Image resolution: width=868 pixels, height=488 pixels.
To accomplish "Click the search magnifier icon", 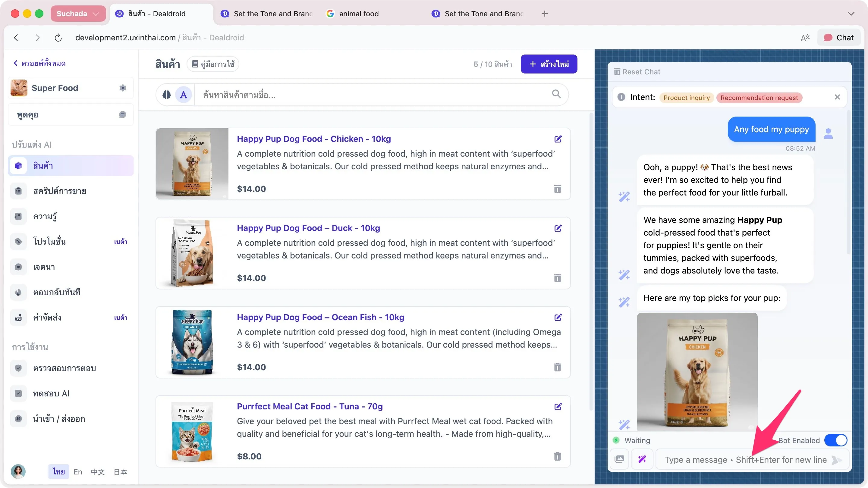I will pos(556,94).
